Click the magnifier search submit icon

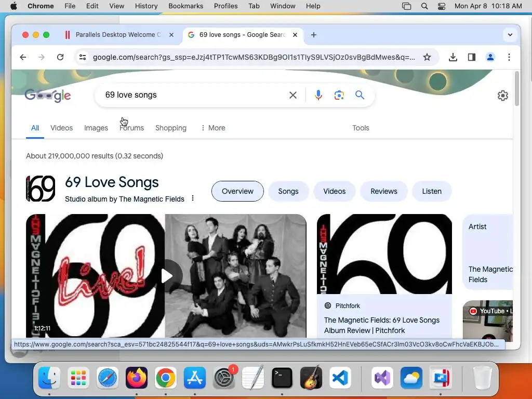point(360,95)
